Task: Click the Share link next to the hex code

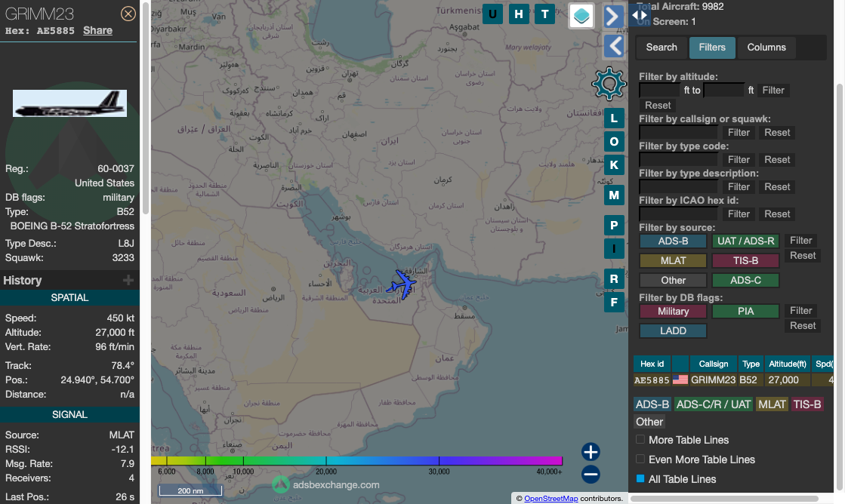Action: (97, 31)
